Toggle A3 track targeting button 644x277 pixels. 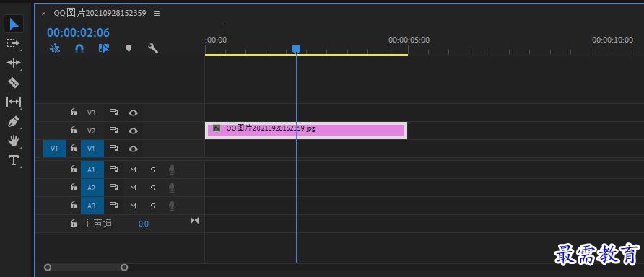(92, 205)
